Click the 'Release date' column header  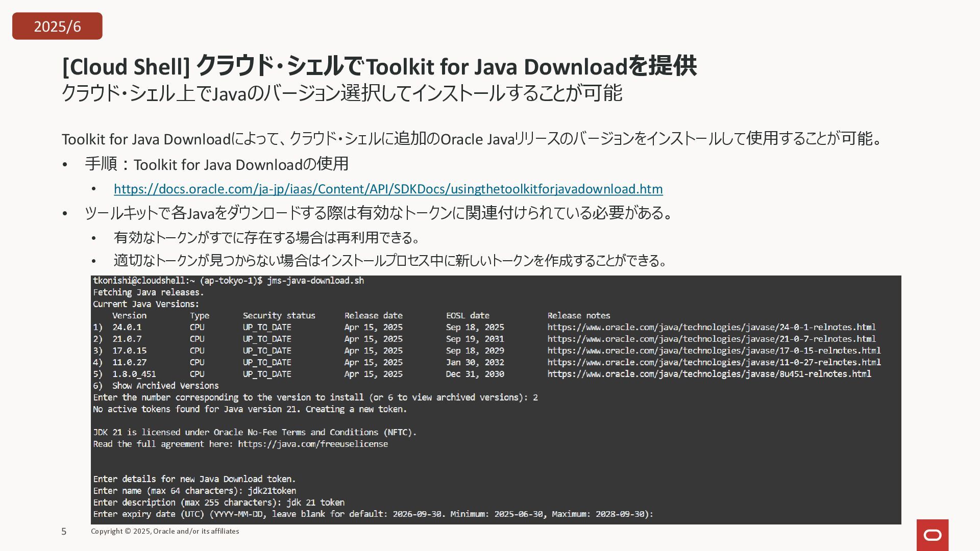374,316
